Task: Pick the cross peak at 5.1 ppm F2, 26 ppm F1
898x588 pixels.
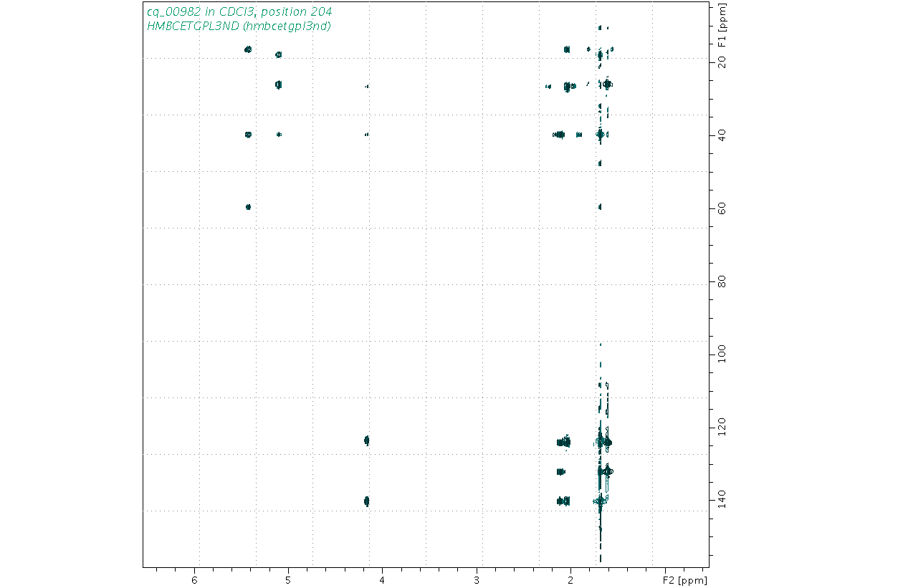Action: coord(279,85)
